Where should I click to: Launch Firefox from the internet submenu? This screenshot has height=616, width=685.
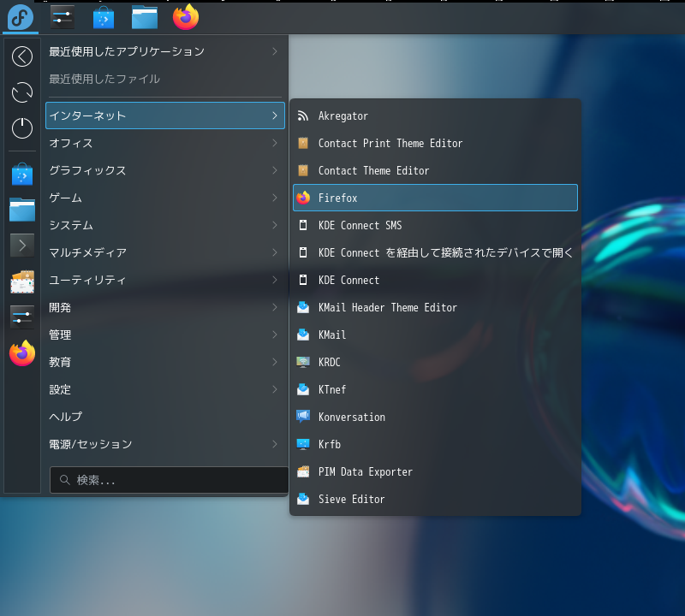(x=435, y=198)
